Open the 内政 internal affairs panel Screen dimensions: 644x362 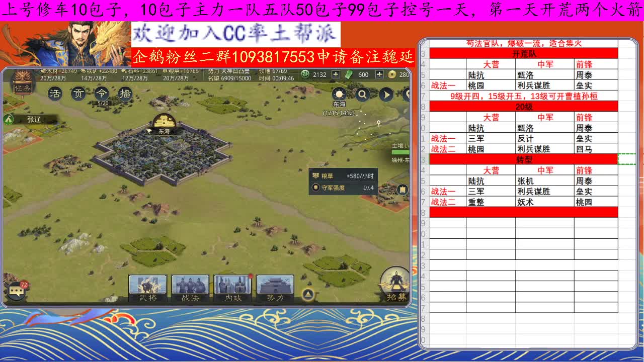[x=232, y=288]
